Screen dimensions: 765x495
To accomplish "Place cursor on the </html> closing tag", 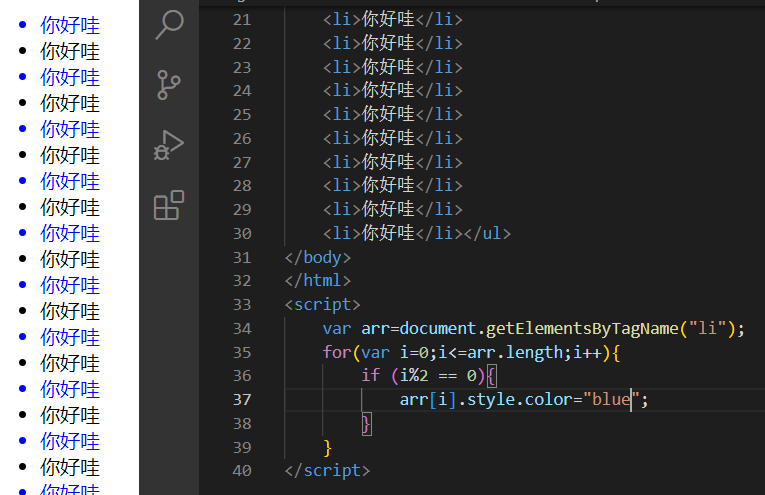I will click(318, 281).
